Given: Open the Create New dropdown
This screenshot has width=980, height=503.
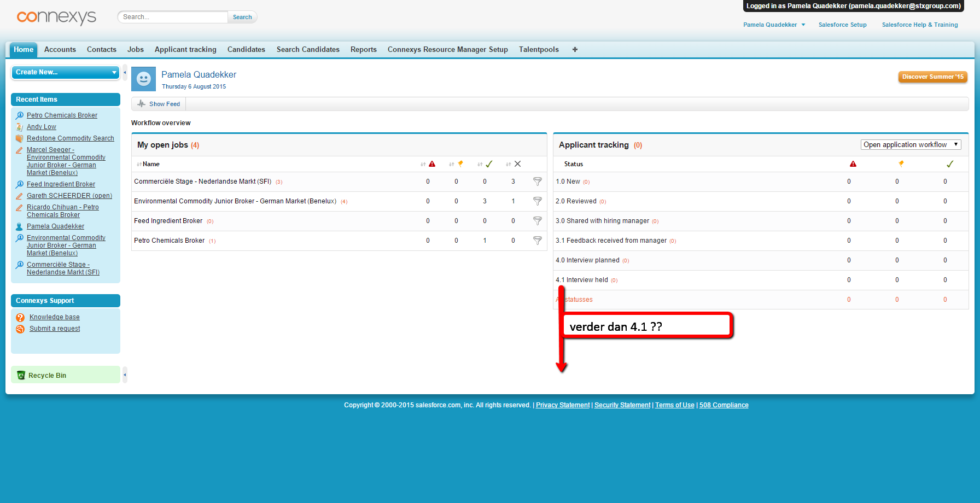Looking at the screenshot, I should [x=66, y=72].
